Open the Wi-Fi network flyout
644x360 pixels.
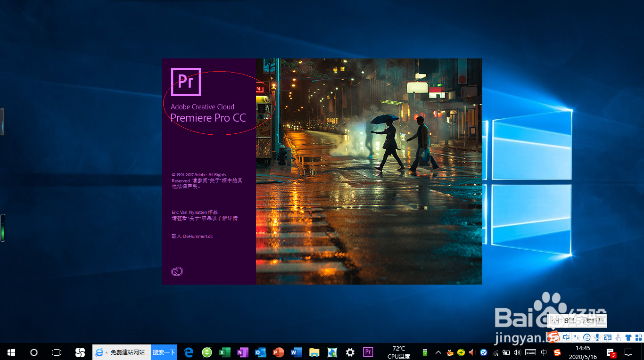(496, 352)
